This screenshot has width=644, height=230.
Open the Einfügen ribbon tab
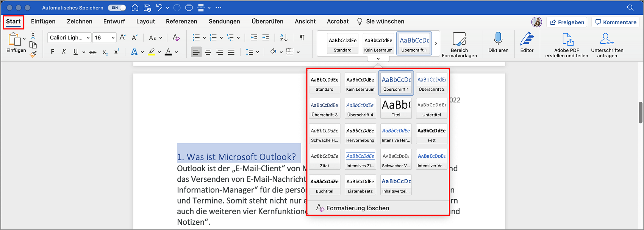point(43,21)
